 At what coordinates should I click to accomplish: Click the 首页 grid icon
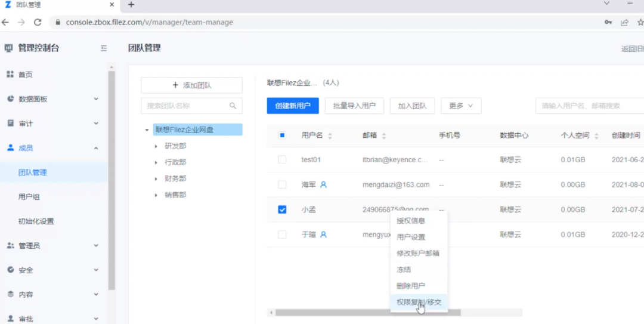[x=10, y=75]
